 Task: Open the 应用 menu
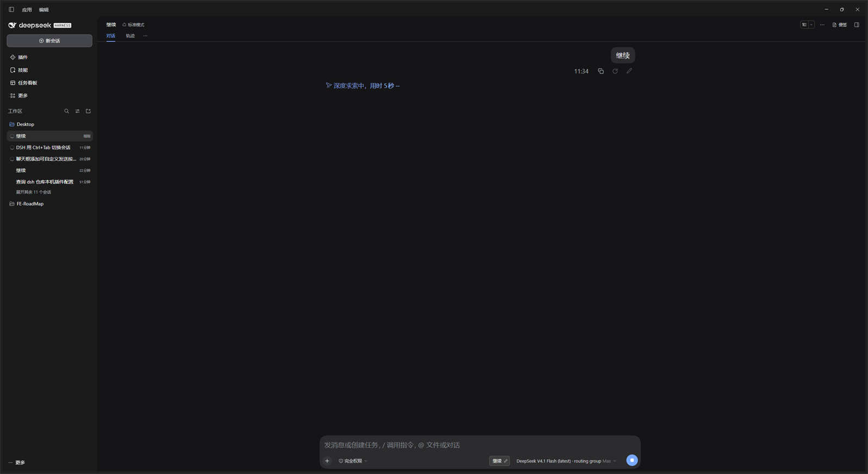point(27,10)
